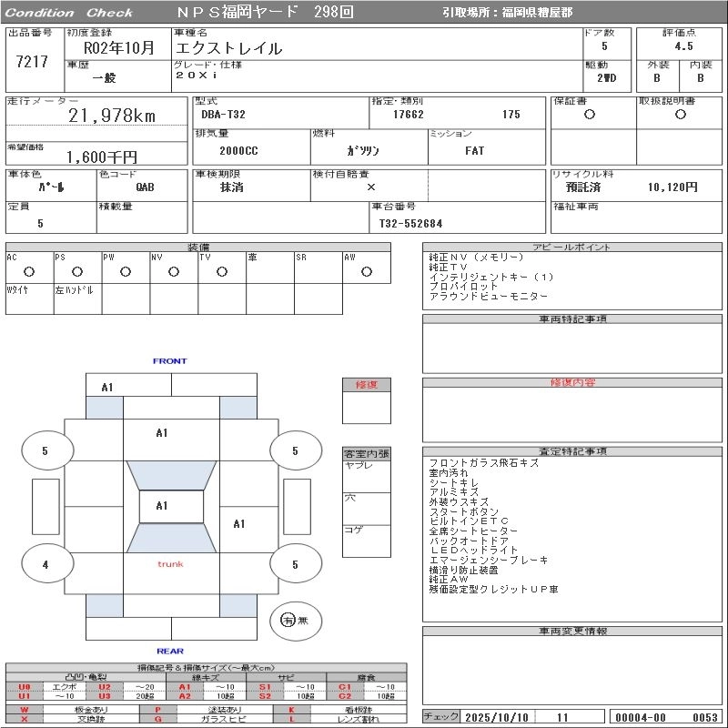Click the NPS福岡ヤード 298回 header title
The height and width of the screenshot is (728, 728).
[x=265, y=12]
